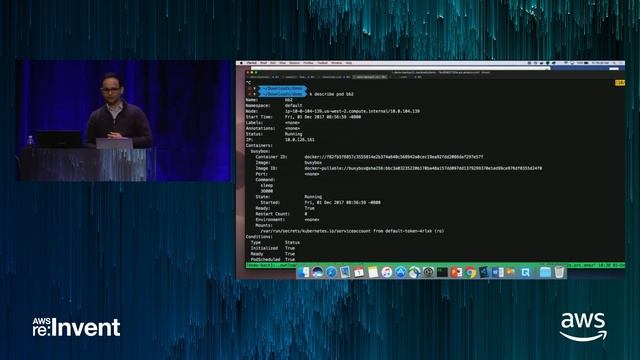Click the 'Start Time' line in terminal
The image size is (640, 360).
[x=303, y=117]
